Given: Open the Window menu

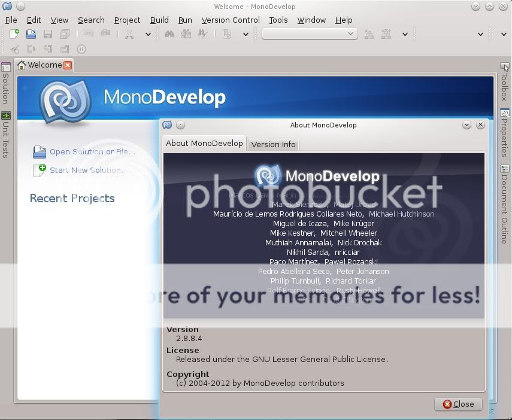Looking at the screenshot, I should [311, 20].
